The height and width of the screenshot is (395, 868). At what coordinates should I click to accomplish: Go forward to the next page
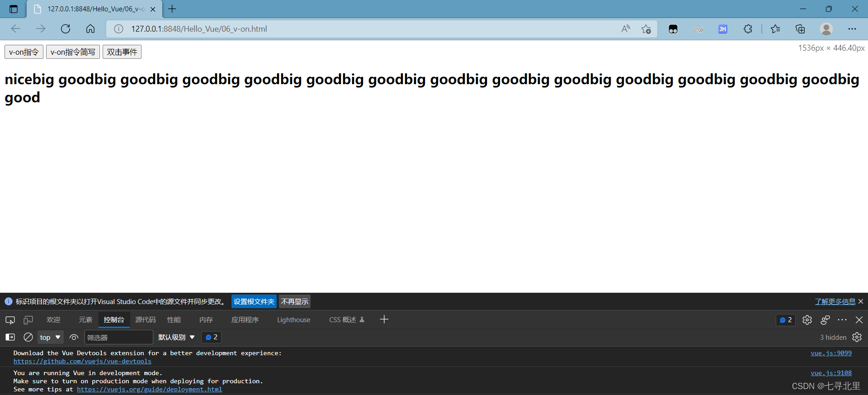(41, 29)
